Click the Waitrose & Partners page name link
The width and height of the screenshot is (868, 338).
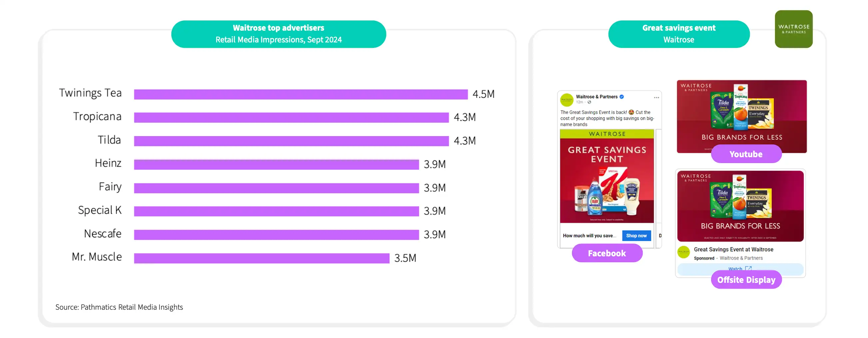(x=597, y=96)
